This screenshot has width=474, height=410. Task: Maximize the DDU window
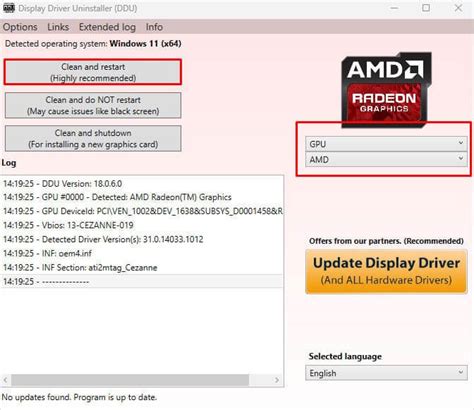[426, 8]
